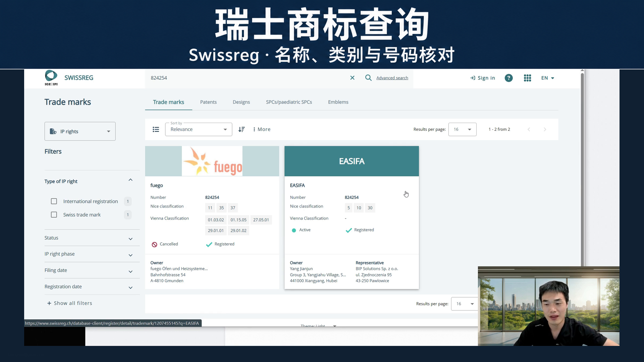Click the search field containing 824254

click(x=248, y=78)
